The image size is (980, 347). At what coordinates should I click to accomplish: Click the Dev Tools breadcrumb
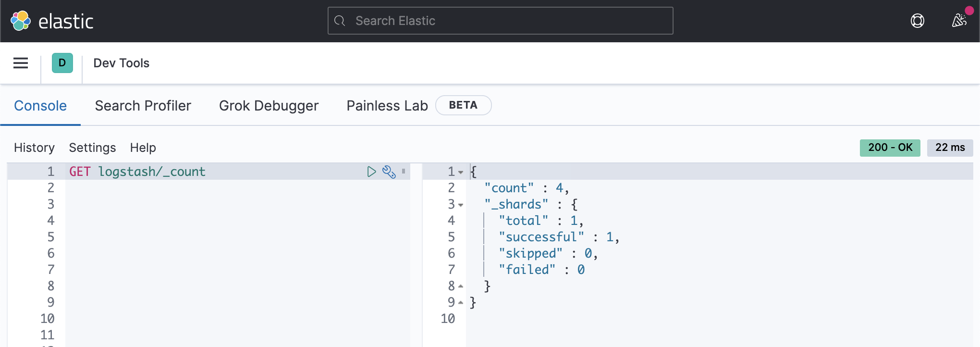[x=122, y=63]
